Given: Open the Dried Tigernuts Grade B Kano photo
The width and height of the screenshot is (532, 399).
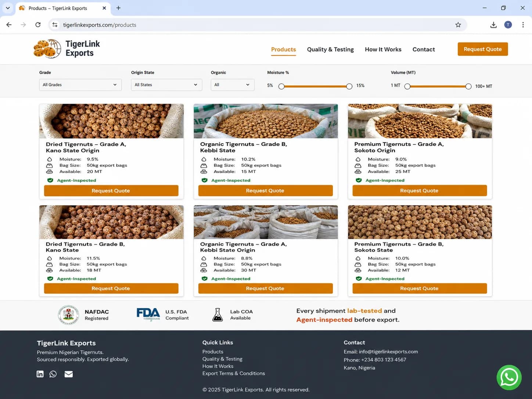Looking at the screenshot, I should (x=111, y=222).
